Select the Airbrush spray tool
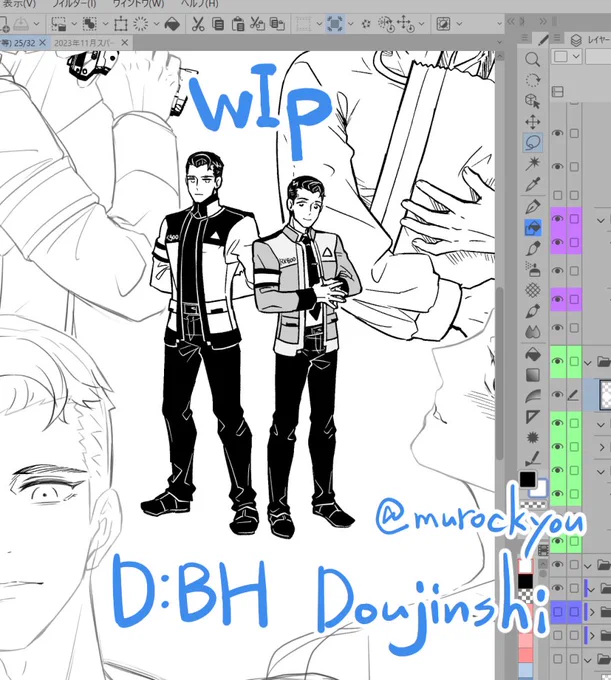 pos(533,269)
